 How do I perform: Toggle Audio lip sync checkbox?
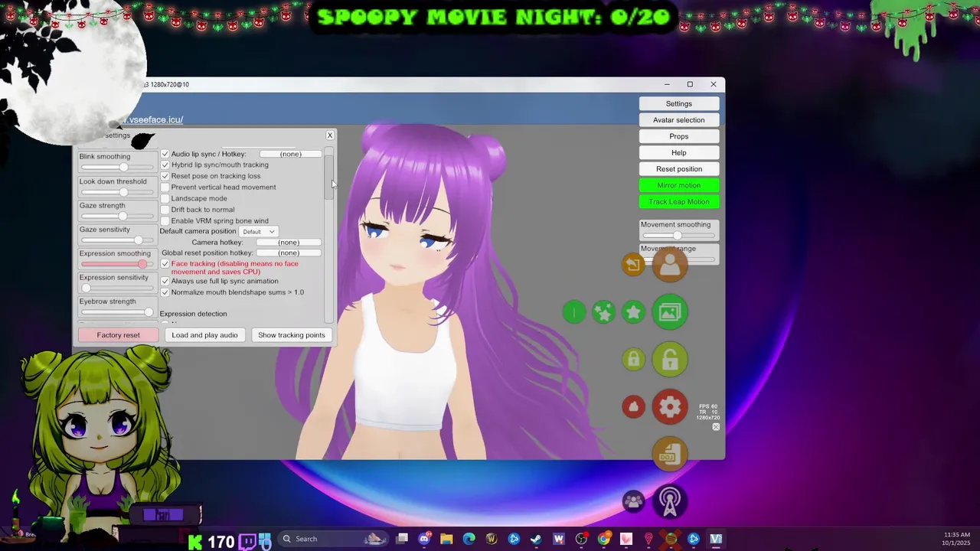(x=165, y=154)
